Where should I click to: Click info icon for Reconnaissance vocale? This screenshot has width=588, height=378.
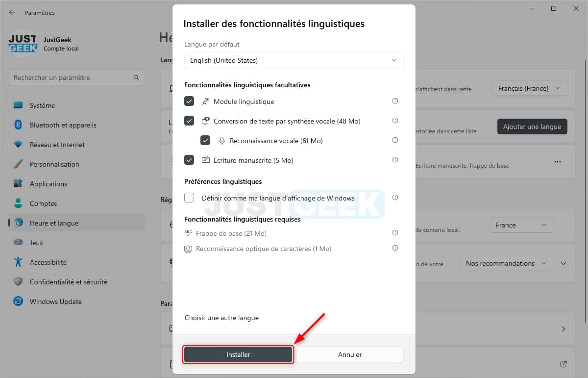pos(395,140)
